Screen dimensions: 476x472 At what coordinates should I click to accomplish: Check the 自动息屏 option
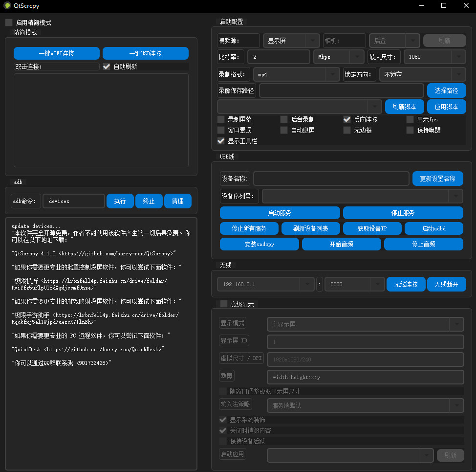[284, 130]
